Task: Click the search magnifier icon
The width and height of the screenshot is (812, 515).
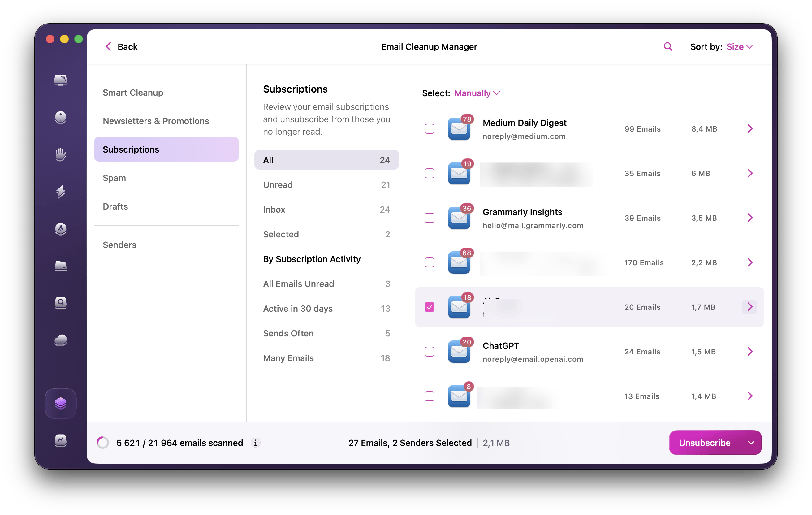Action: coord(668,46)
